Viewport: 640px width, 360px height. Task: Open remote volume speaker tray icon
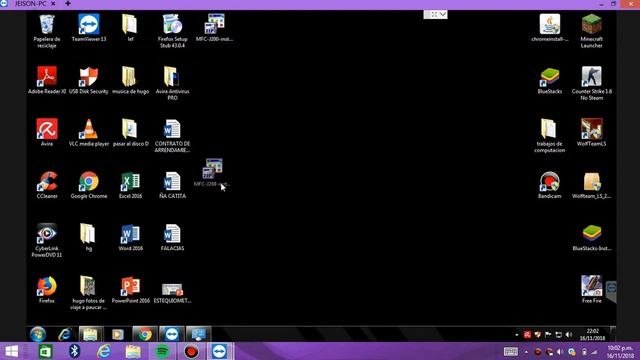click(569, 335)
